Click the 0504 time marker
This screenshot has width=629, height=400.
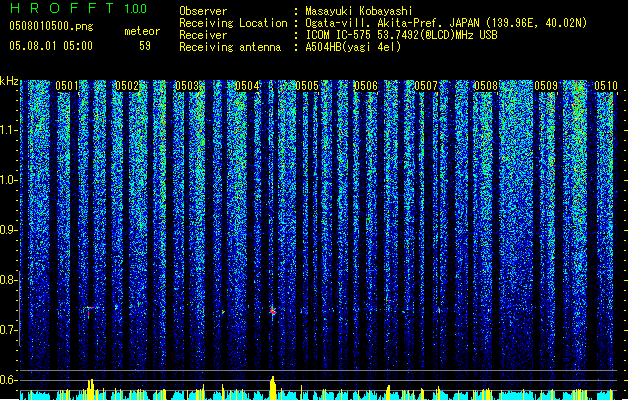pos(247,86)
